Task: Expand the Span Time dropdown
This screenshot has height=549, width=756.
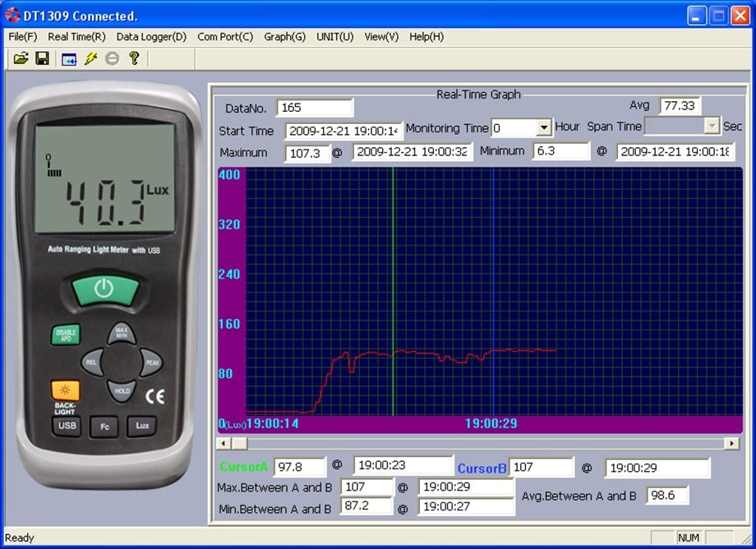Action: pos(712,126)
